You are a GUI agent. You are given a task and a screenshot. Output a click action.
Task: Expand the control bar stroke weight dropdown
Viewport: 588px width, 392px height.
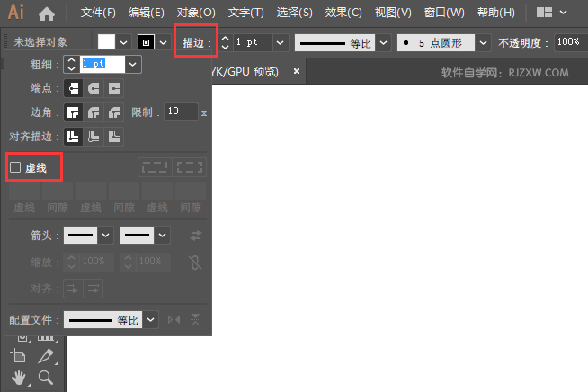[x=281, y=42]
